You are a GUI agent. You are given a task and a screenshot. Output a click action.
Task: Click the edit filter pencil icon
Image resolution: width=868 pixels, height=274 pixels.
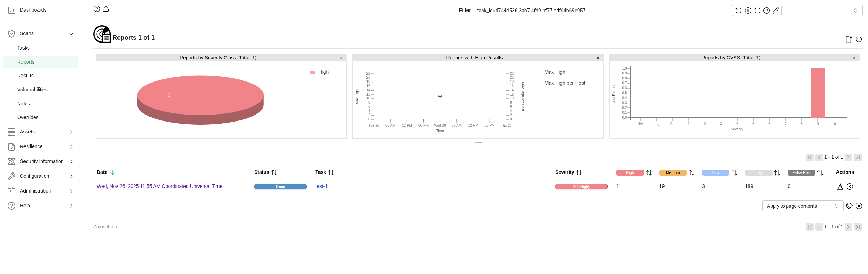coord(776,11)
